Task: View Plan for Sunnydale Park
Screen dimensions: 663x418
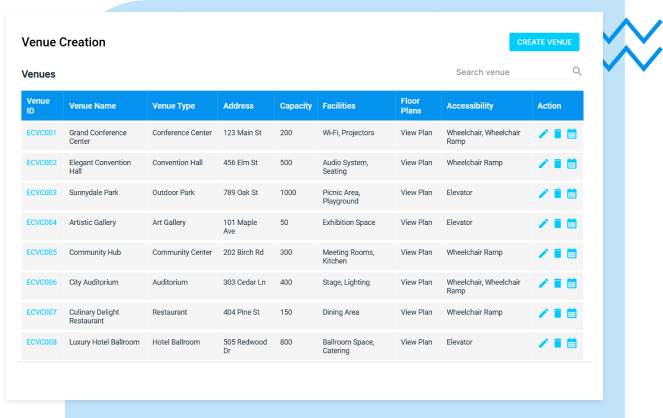Action: point(416,192)
